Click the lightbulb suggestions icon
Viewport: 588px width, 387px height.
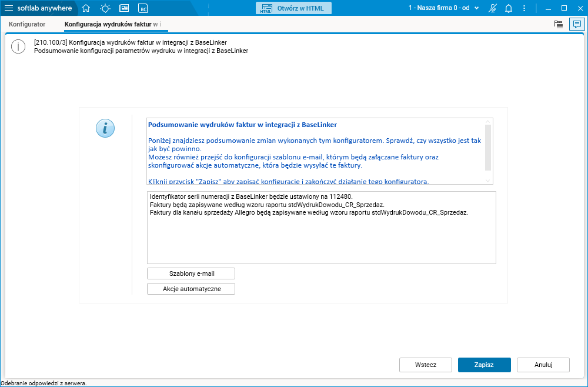105,8
